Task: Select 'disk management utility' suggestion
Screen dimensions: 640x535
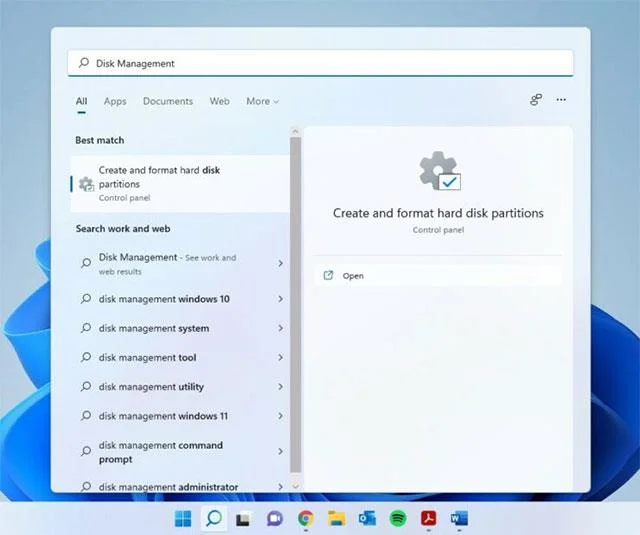Action: click(x=180, y=386)
